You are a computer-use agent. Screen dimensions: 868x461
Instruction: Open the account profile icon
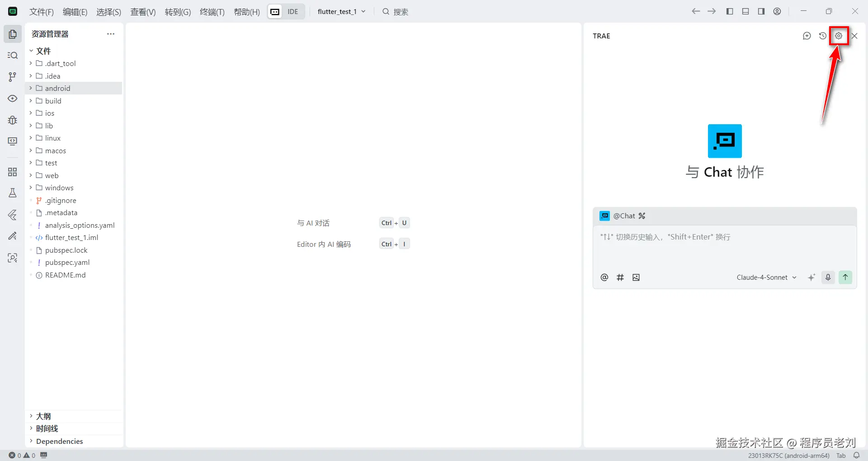[x=777, y=11]
